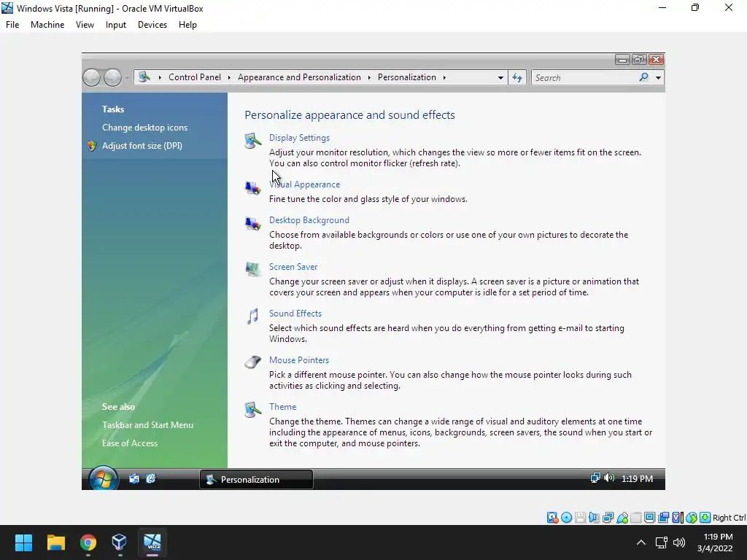Expand arrow before Control Panel breadcrumb

coord(160,77)
